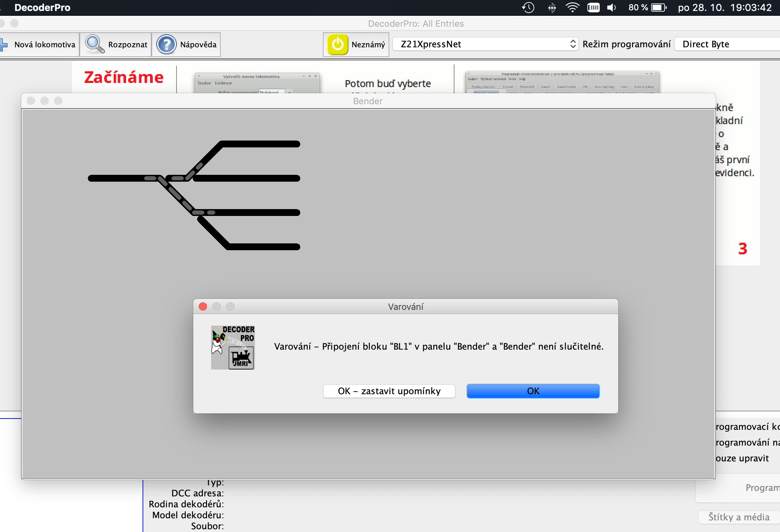Toggle the yellow track power button
780x532 pixels.
[338, 45]
